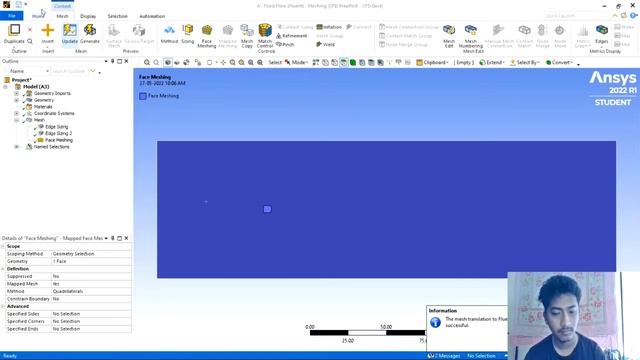The height and width of the screenshot is (360, 640).
Task: Pin the Outline panel
Action: (113, 61)
